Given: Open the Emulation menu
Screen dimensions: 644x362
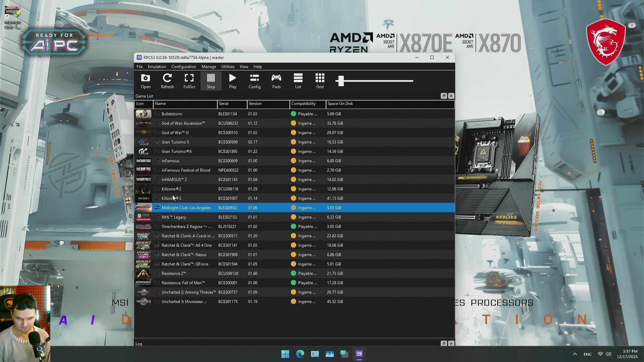Looking at the screenshot, I should [157, 67].
